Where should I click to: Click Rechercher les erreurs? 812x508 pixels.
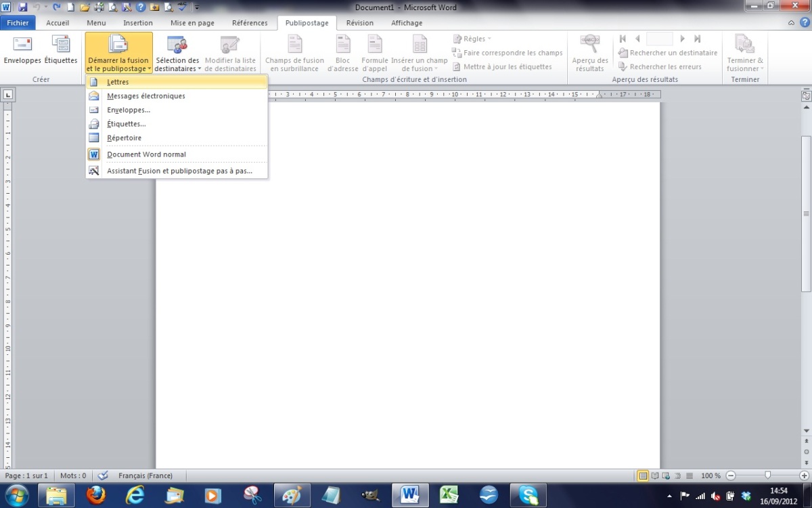click(660, 66)
